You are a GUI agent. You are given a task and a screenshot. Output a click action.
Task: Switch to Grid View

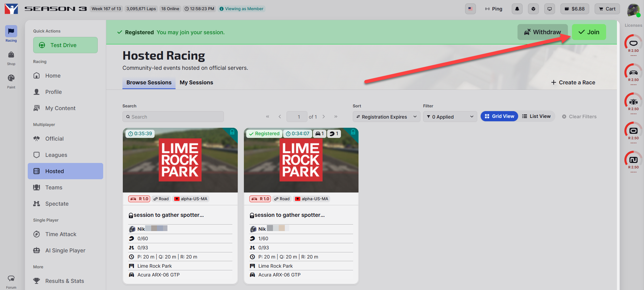tap(499, 116)
